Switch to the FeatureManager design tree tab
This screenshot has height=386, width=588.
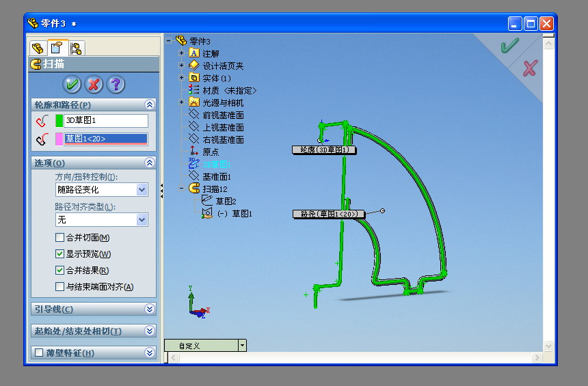coord(38,48)
